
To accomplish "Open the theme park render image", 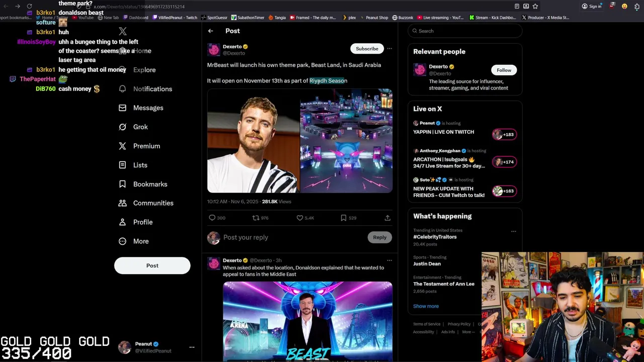I will click(x=346, y=141).
